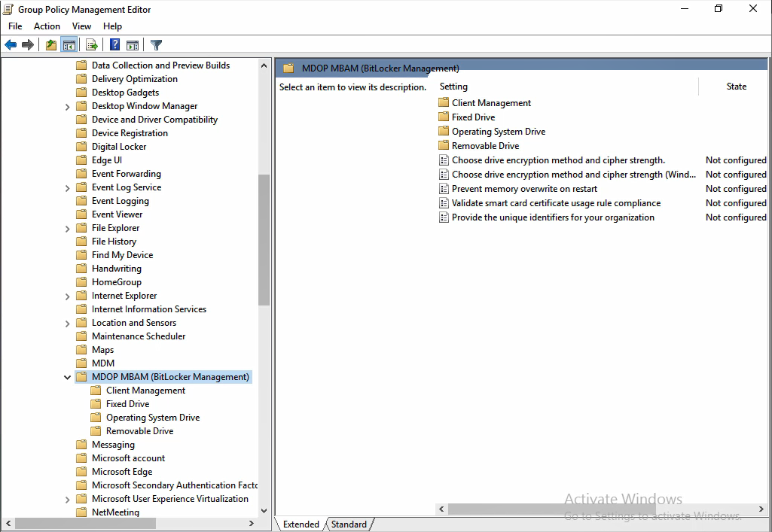Click tree pane horizontal scroll left arrow
772x532 pixels.
point(8,524)
